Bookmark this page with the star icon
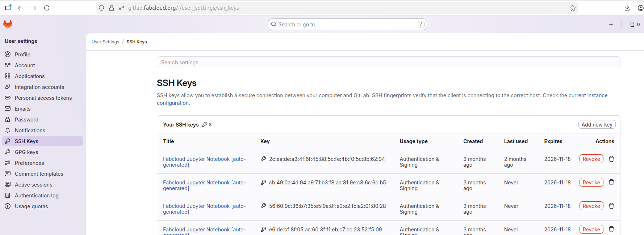This screenshot has width=644, height=235. coord(572,8)
